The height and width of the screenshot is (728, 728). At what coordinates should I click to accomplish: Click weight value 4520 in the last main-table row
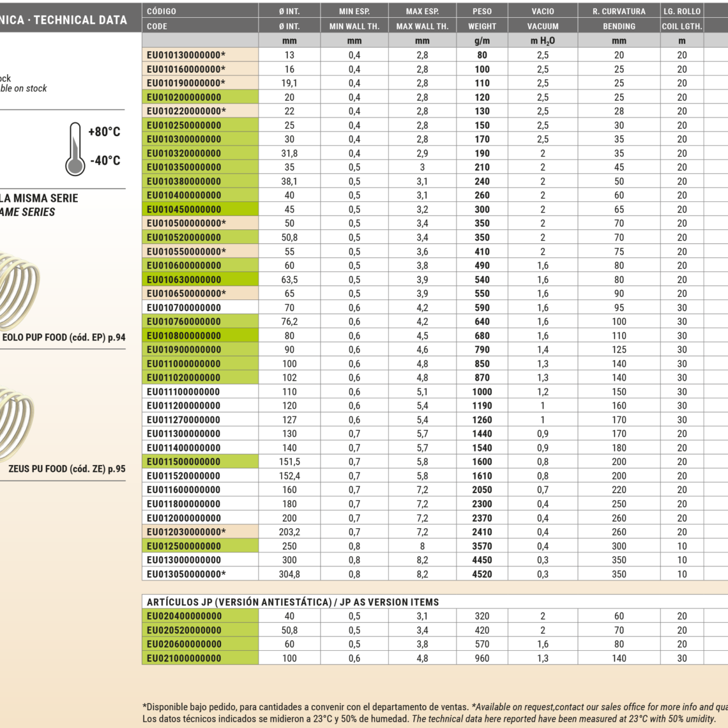(482, 574)
